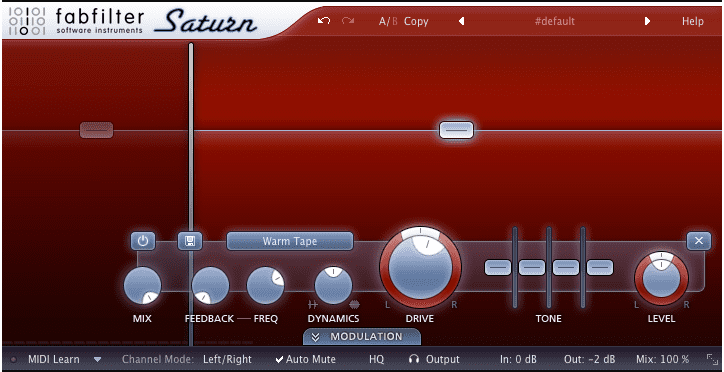Select the dimmed left band handle
724x372 pixels.
coord(97,130)
